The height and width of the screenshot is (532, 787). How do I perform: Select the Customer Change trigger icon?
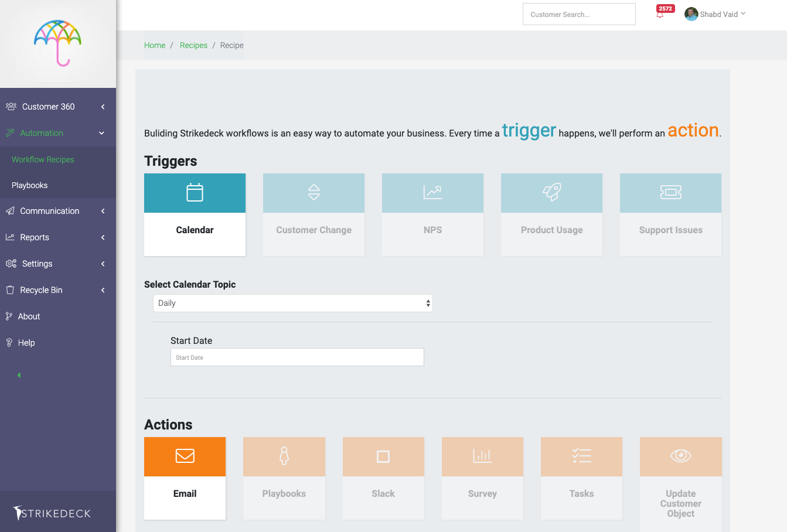click(314, 192)
